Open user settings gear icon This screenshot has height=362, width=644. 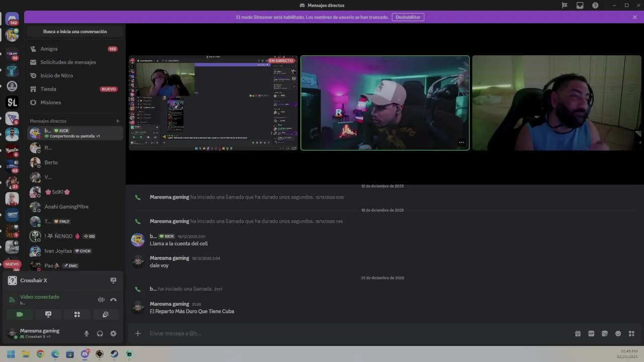pos(113,333)
